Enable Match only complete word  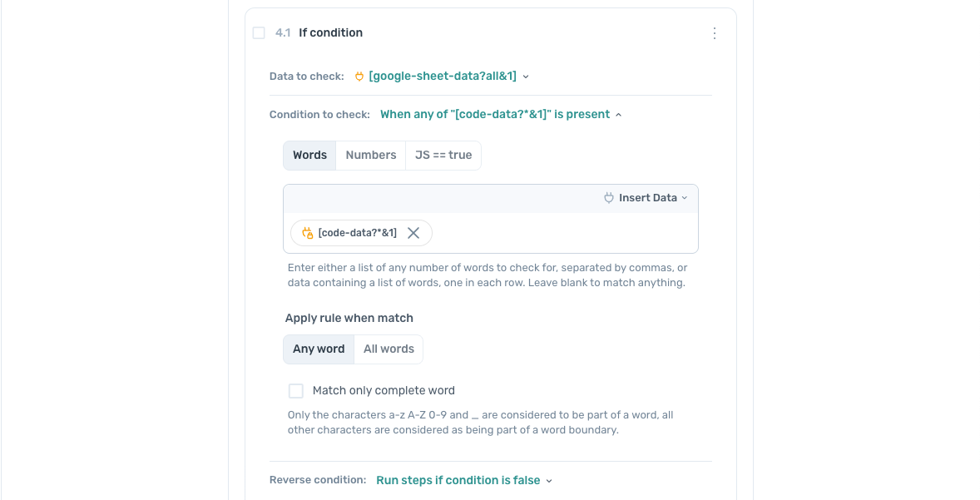(296, 391)
